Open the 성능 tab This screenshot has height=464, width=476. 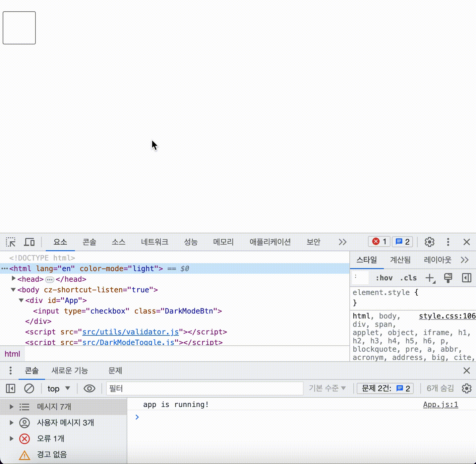point(191,242)
